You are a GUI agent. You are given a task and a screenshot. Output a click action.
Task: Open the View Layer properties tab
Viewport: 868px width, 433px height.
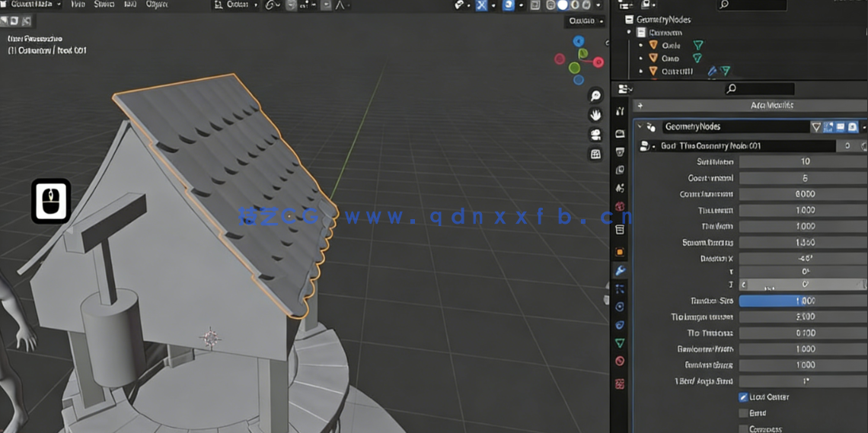coord(620,170)
